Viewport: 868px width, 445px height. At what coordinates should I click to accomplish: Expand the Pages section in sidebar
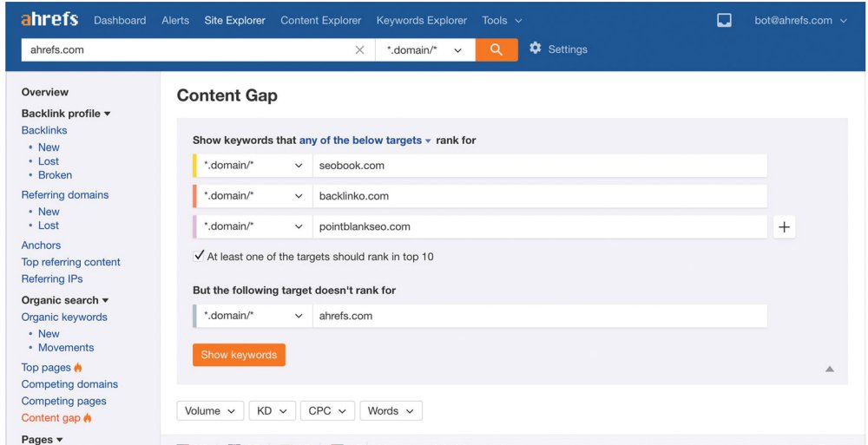pyautogui.click(x=42, y=440)
